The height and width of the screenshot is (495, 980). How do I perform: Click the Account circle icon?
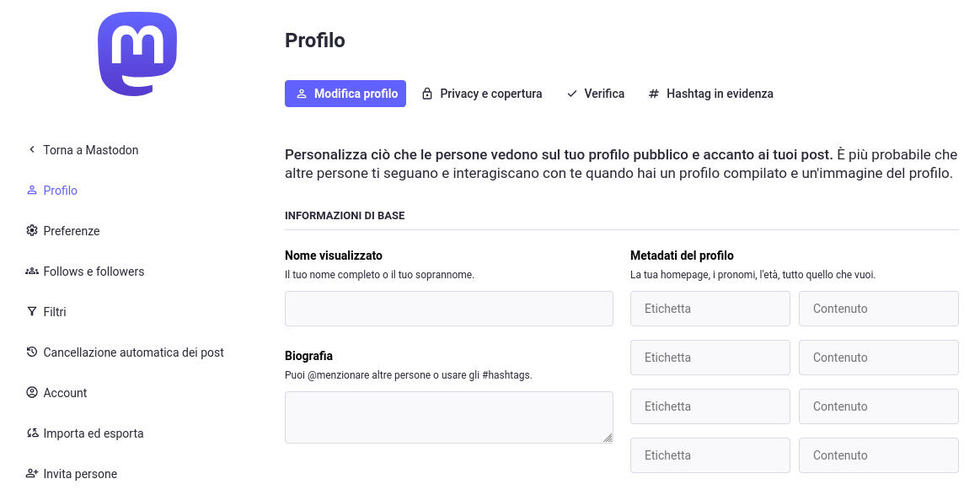tap(32, 393)
